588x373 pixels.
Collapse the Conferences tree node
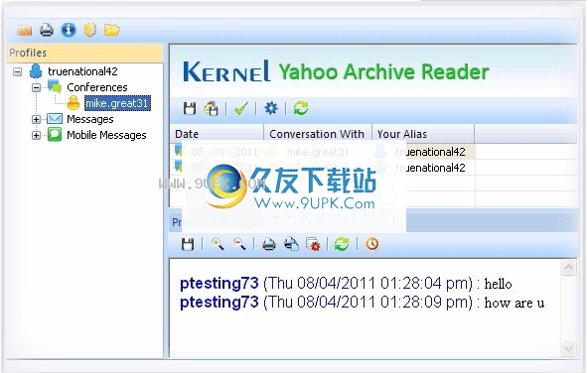[x=36, y=87]
